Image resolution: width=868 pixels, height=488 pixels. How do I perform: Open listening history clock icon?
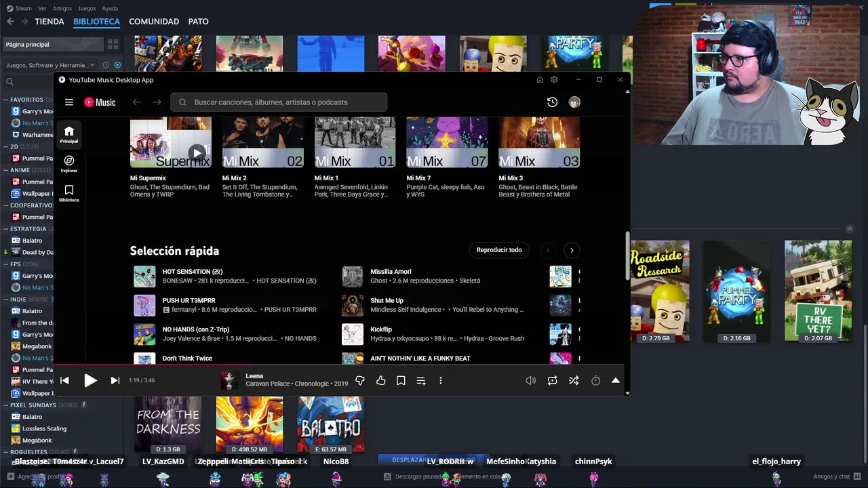coord(552,102)
